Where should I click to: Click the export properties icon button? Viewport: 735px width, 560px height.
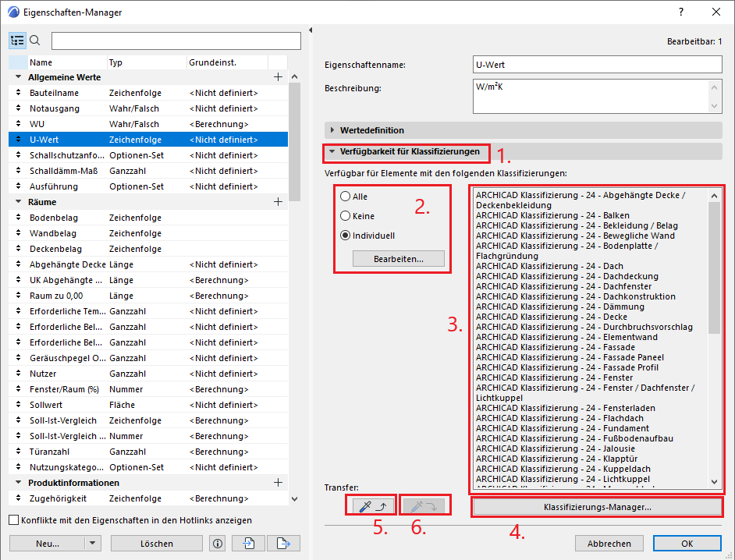282,544
